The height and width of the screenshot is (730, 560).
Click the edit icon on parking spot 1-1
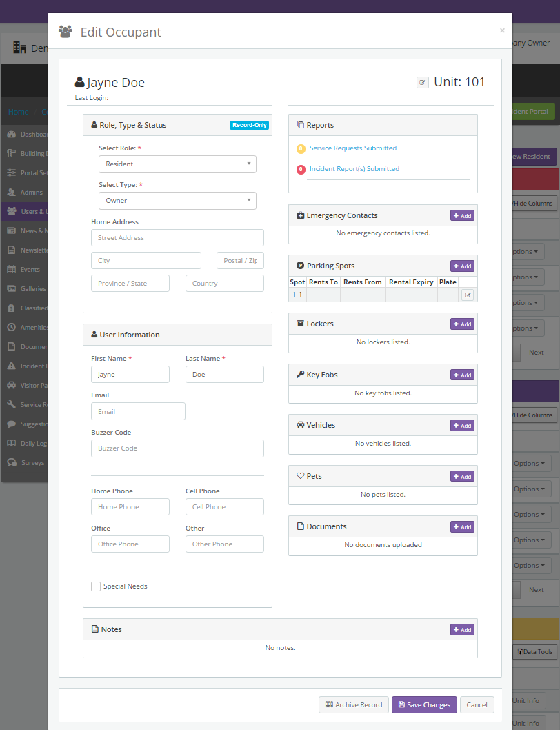(467, 294)
